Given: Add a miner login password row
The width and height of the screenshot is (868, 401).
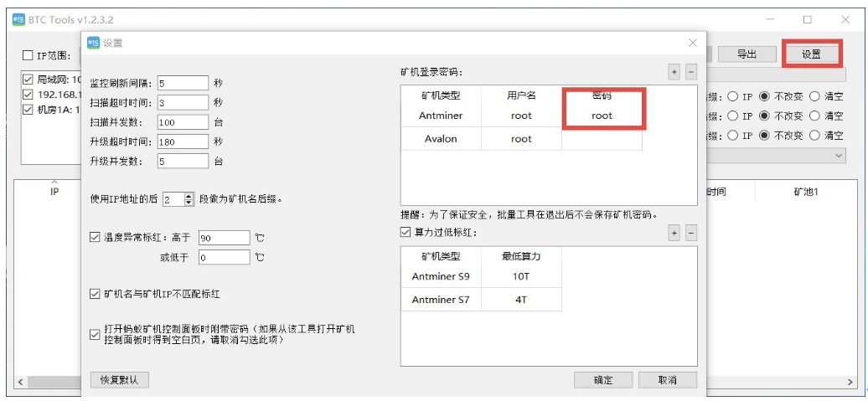Looking at the screenshot, I should (674, 72).
